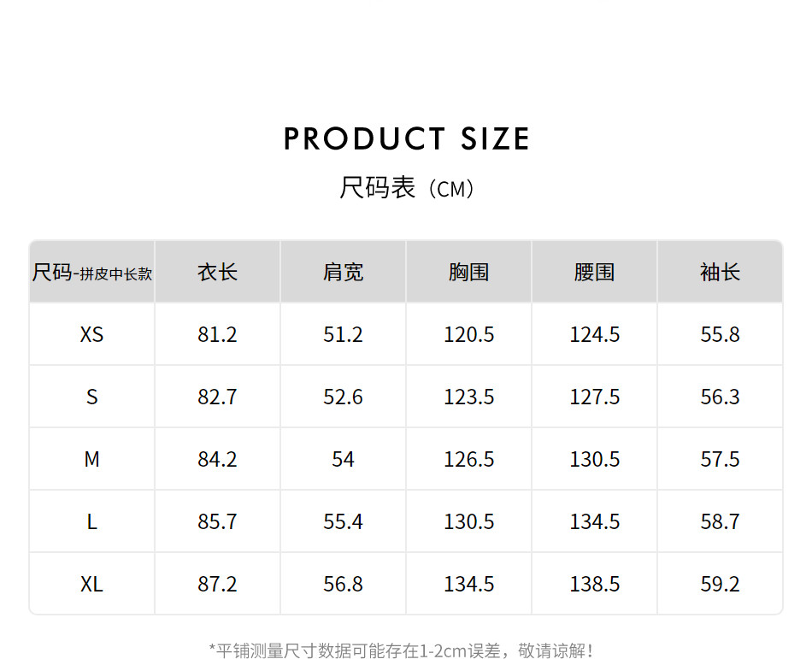Viewport: 812px width, 659px height.
Task: Click the XL size row label
Action: click(92, 584)
